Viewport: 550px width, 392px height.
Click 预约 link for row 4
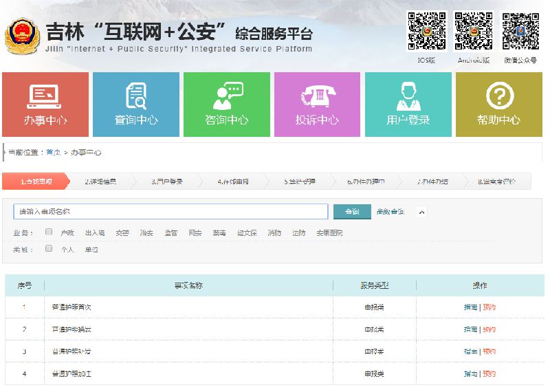[489, 374]
